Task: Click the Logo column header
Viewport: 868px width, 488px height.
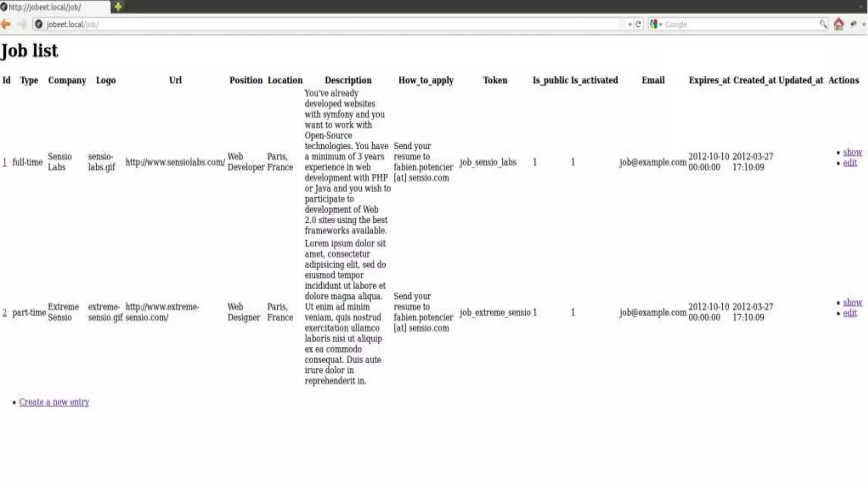Action: [106, 80]
